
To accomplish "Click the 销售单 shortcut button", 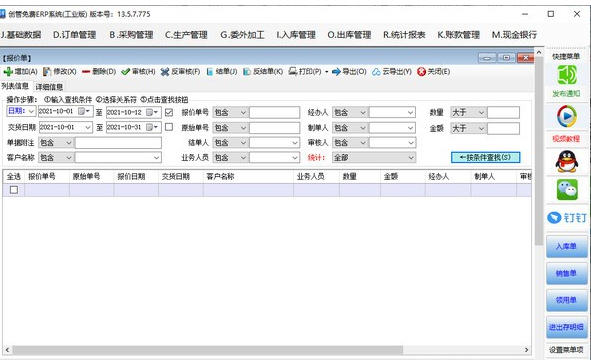I will click(567, 273).
